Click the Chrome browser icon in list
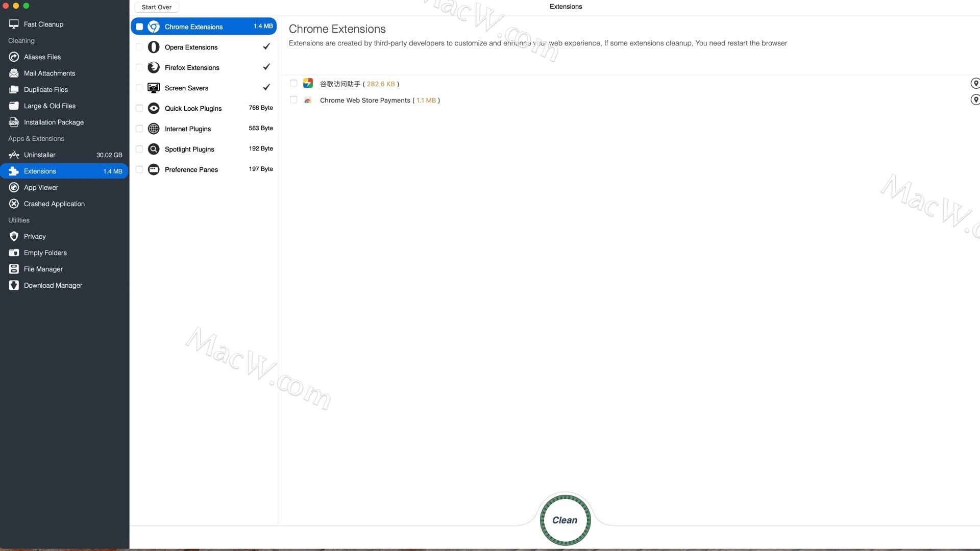 pos(154,27)
